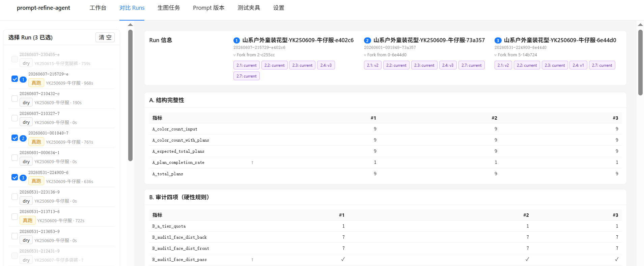Viewport: 644px width, 266px height.
Task: Click the run list scrollbar thumb
Action: tap(131, 95)
